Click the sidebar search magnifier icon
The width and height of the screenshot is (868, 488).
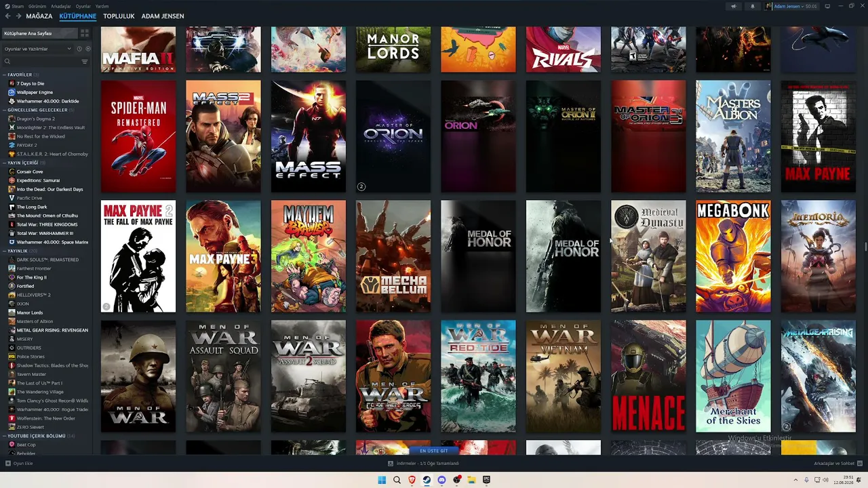[x=7, y=62]
